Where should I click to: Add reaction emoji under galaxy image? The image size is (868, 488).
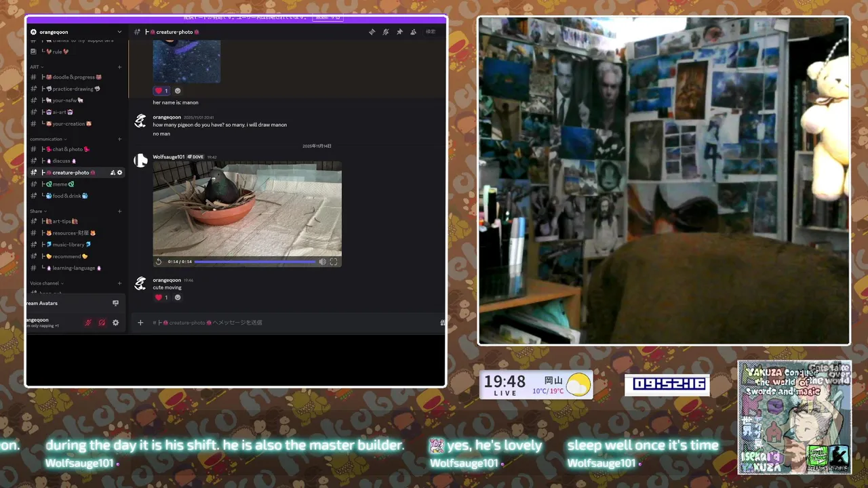coord(178,91)
